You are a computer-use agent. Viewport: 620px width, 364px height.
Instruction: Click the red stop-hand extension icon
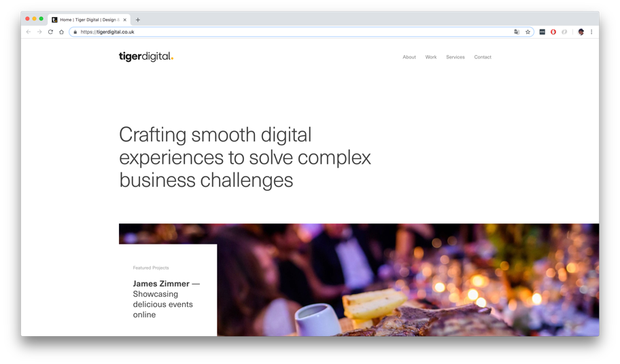tap(553, 32)
